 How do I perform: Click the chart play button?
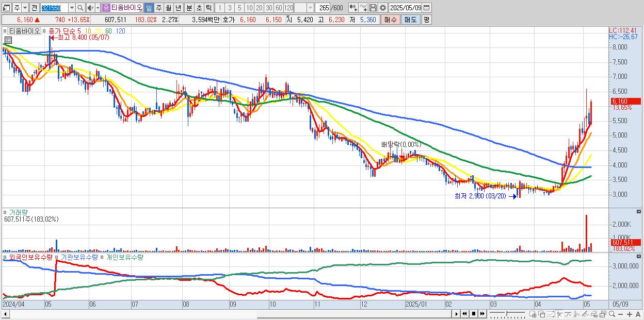tap(456, 314)
